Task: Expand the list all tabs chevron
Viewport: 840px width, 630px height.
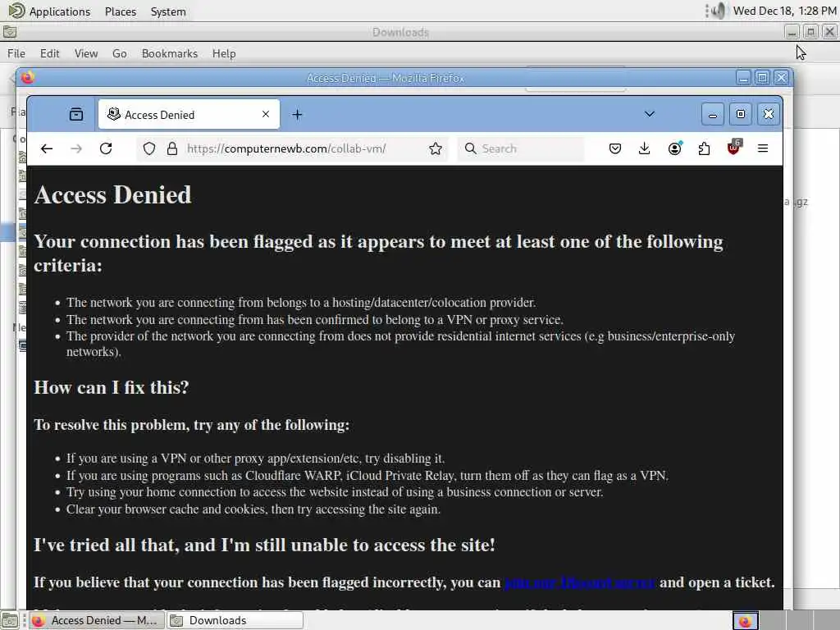Action: coord(650,114)
